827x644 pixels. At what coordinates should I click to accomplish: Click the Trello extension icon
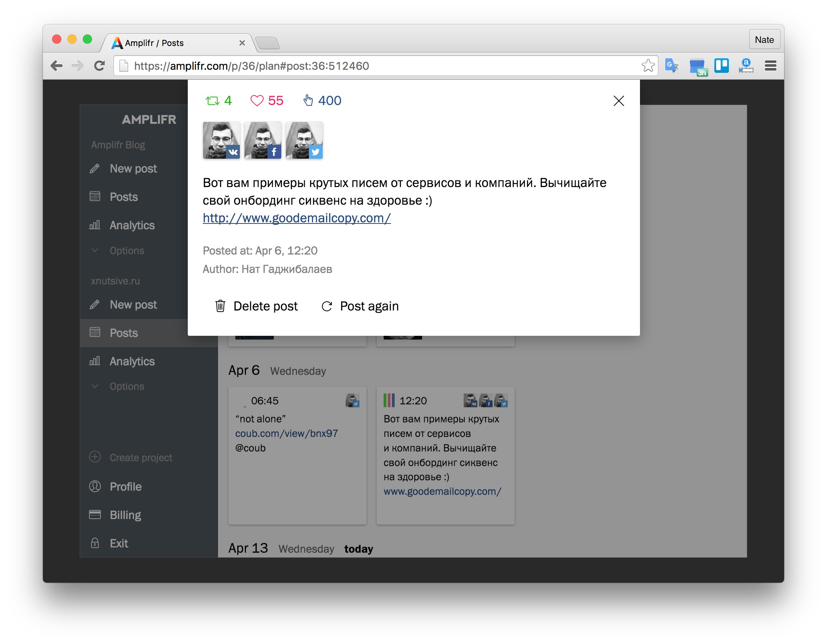click(721, 66)
